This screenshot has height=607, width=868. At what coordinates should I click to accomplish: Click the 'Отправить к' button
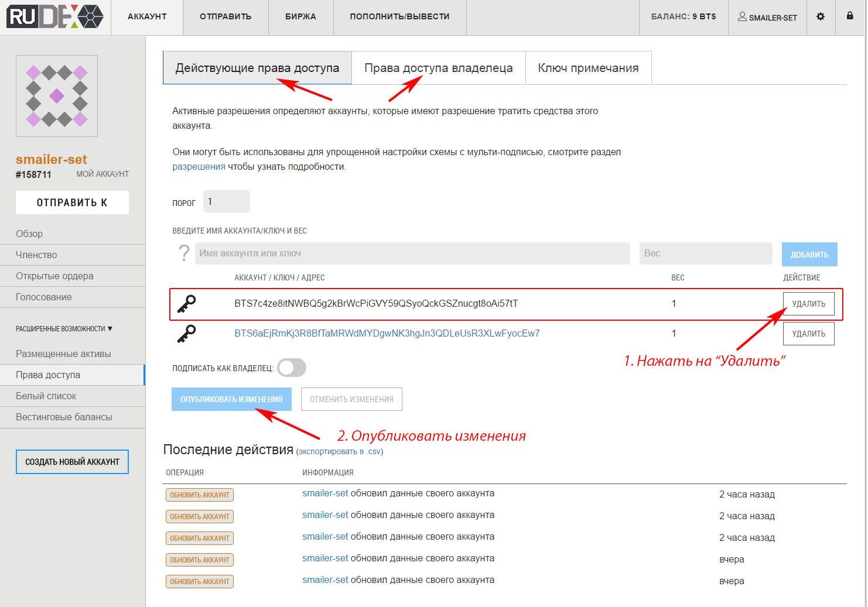pos(72,203)
